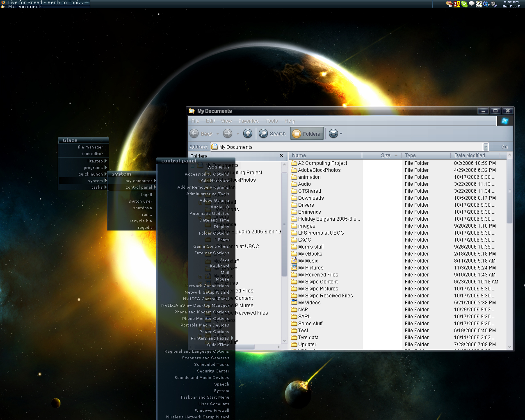Click the SARL folder icon
This screenshot has height=420, width=525.
point(294,317)
